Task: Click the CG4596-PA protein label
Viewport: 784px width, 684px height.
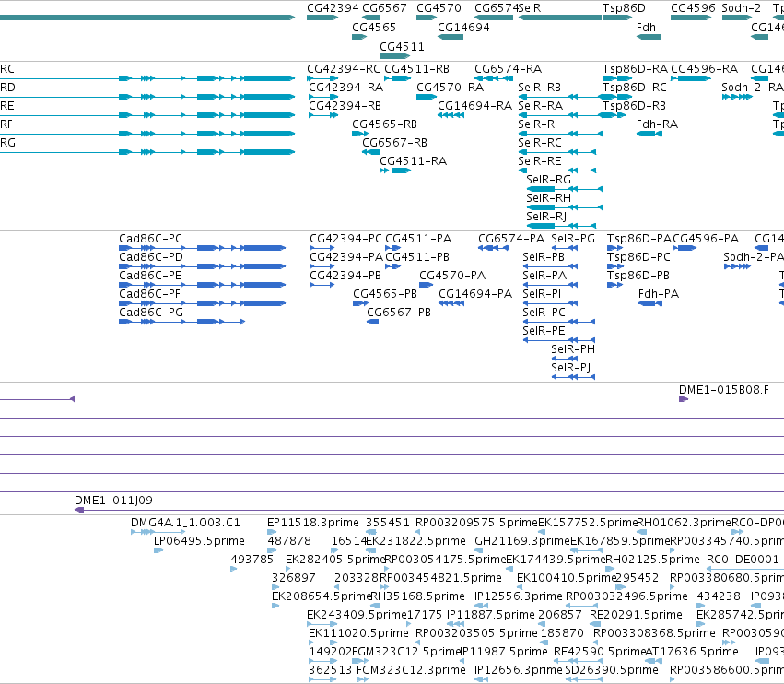Action: pos(706,239)
